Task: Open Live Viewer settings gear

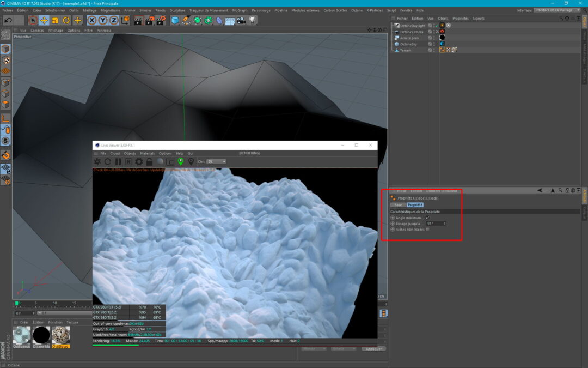Action: [139, 162]
